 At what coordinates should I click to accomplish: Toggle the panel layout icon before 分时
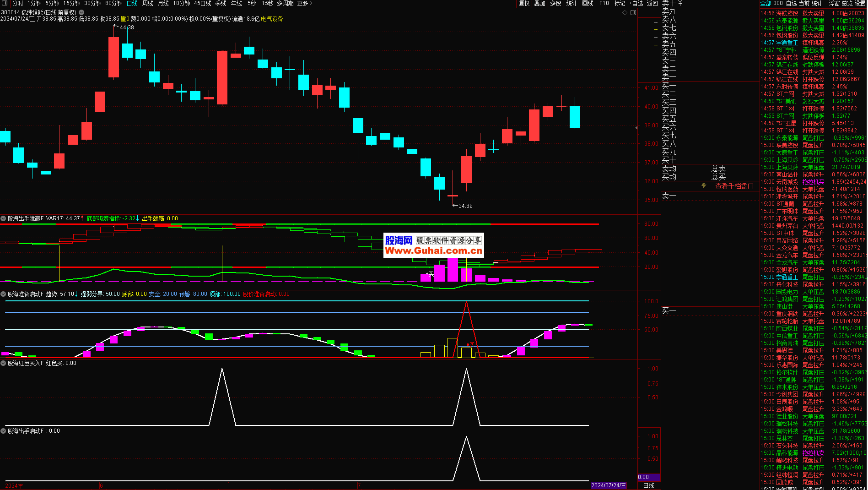(5, 3)
